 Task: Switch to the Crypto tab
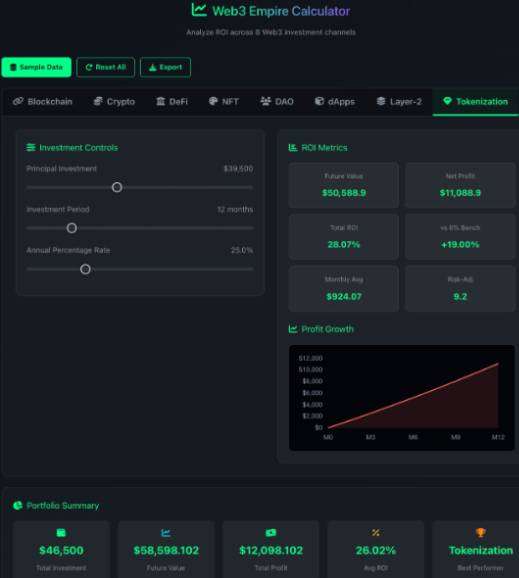coord(114,101)
